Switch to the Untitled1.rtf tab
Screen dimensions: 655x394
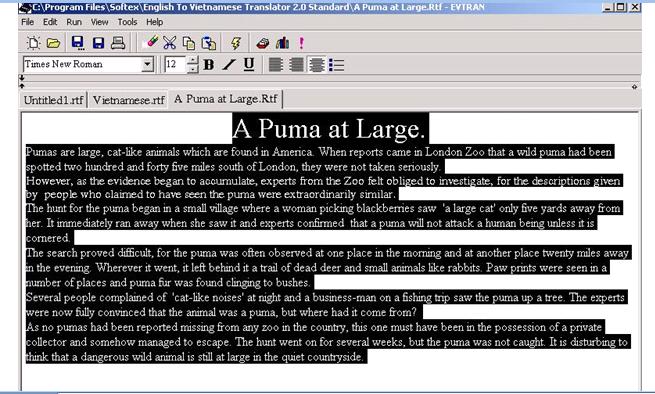coord(53,100)
